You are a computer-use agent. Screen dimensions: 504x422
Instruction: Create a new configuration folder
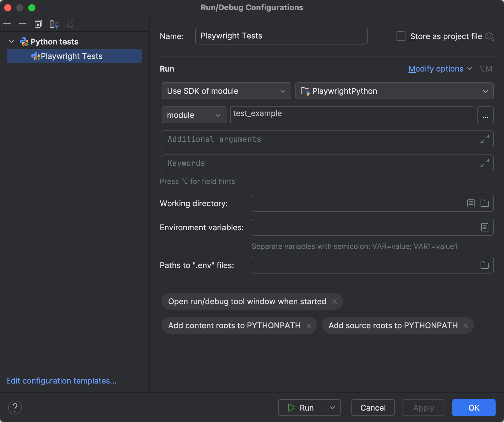(54, 24)
